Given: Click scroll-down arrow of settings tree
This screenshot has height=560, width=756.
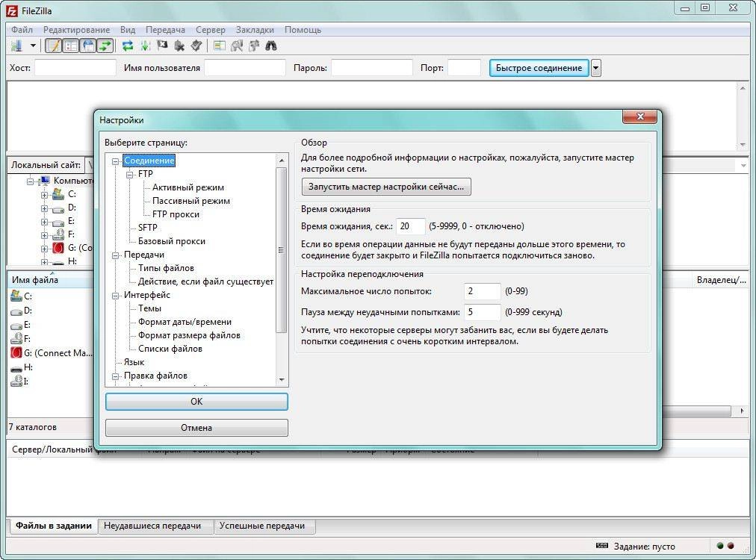Looking at the screenshot, I should pyautogui.click(x=282, y=380).
